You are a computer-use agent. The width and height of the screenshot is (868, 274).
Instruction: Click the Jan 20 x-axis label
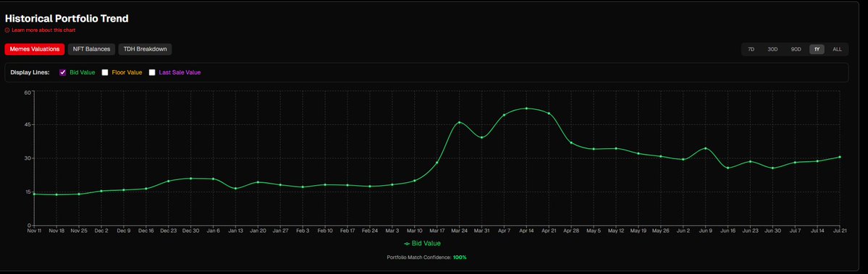point(258,231)
